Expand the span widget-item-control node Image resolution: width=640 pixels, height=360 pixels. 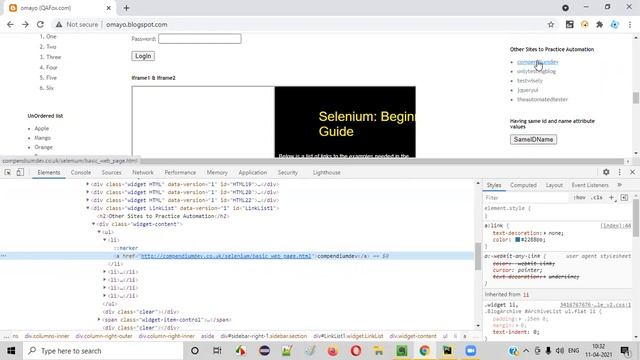pyautogui.click(x=99, y=320)
